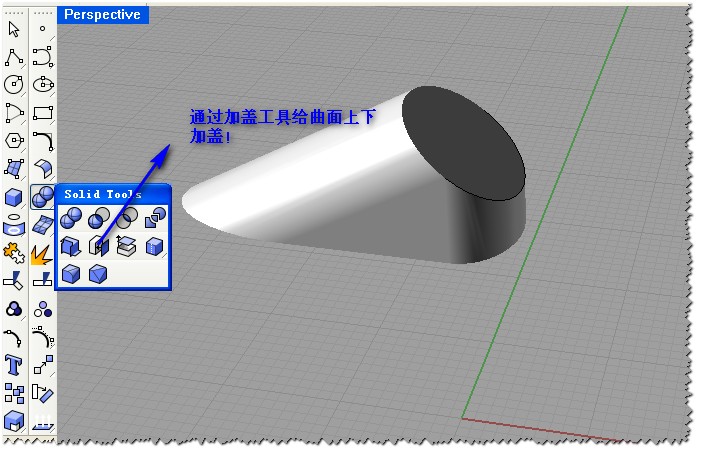Click the Orient/Align objects icon

(x=43, y=393)
